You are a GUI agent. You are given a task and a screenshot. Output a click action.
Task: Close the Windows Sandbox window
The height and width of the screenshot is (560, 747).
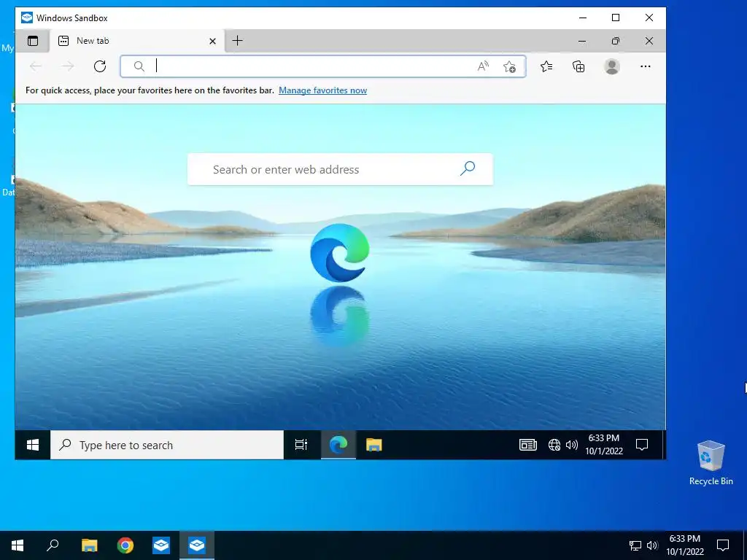coord(649,17)
